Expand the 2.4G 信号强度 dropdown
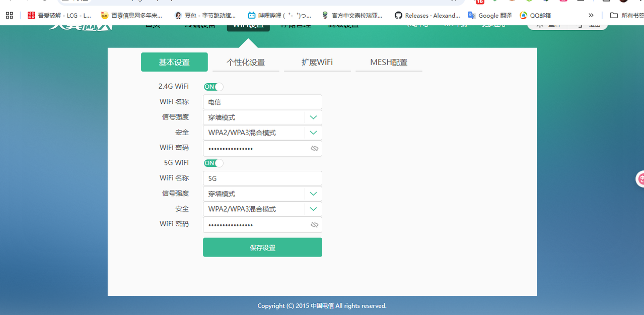This screenshot has height=315, width=644. click(x=313, y=117)
